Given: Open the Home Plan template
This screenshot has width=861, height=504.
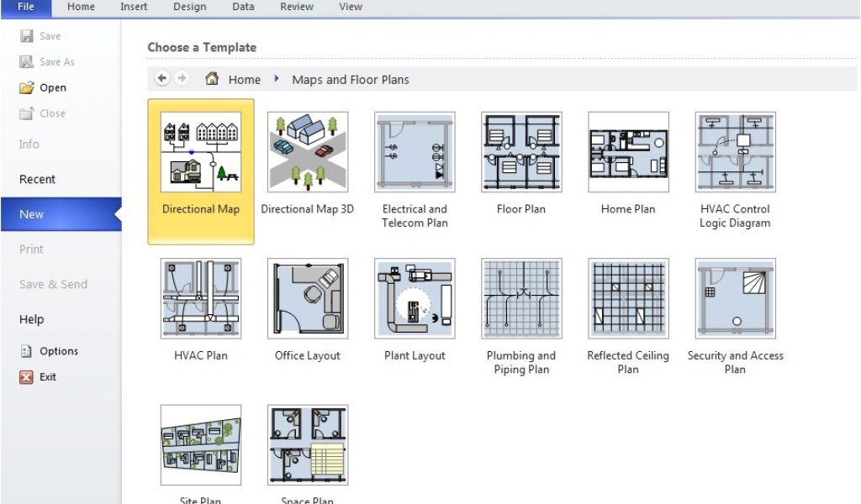Looking at the screenshot, I should (x=628, y=152).
